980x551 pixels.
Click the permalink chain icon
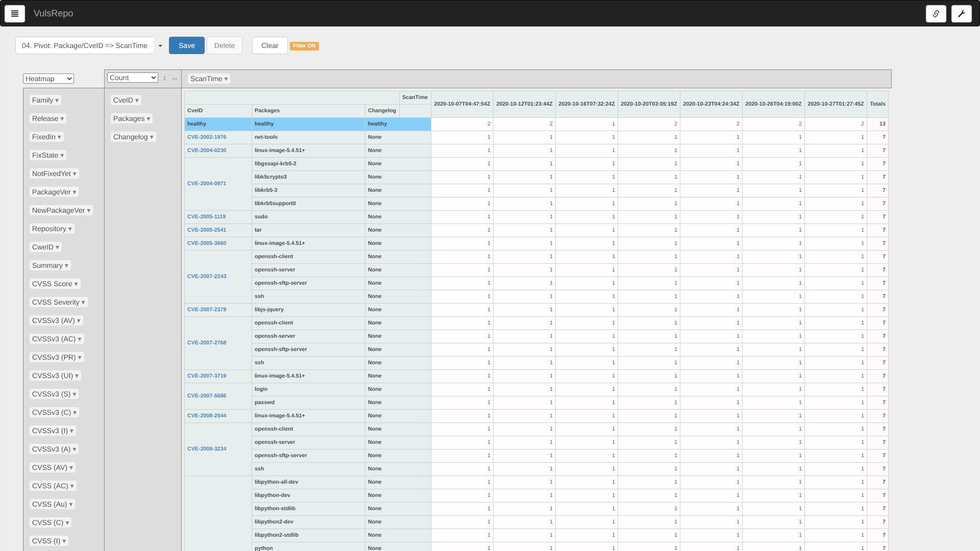936,14
